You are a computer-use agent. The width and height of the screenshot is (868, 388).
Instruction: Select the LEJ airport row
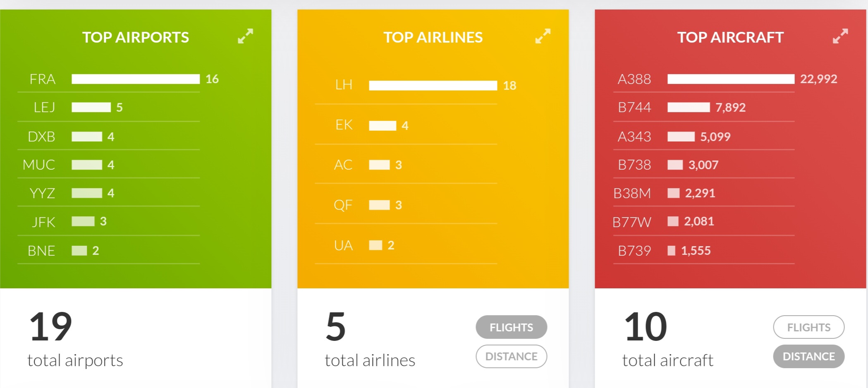(x=109, y=107)
